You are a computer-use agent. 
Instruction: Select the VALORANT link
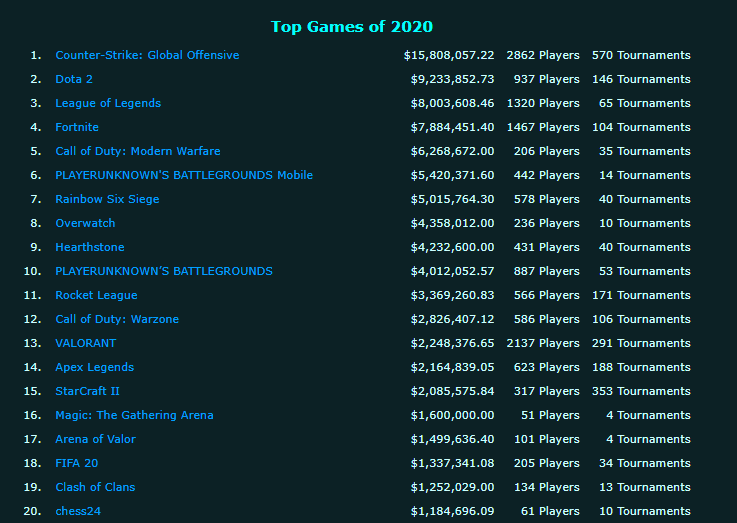click(x=86, y=343)
